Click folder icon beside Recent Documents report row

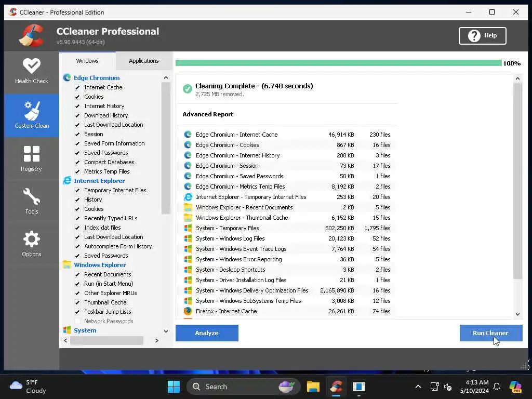(x=188, y=207)
